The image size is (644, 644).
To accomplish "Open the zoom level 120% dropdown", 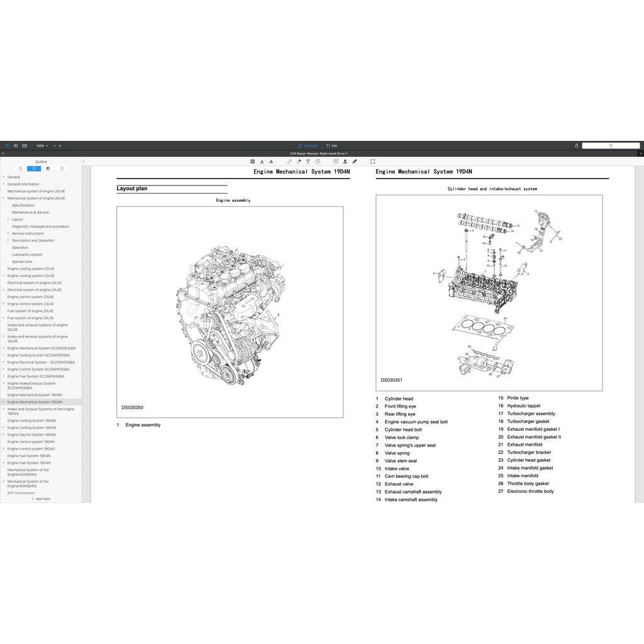I will [42, 146].
